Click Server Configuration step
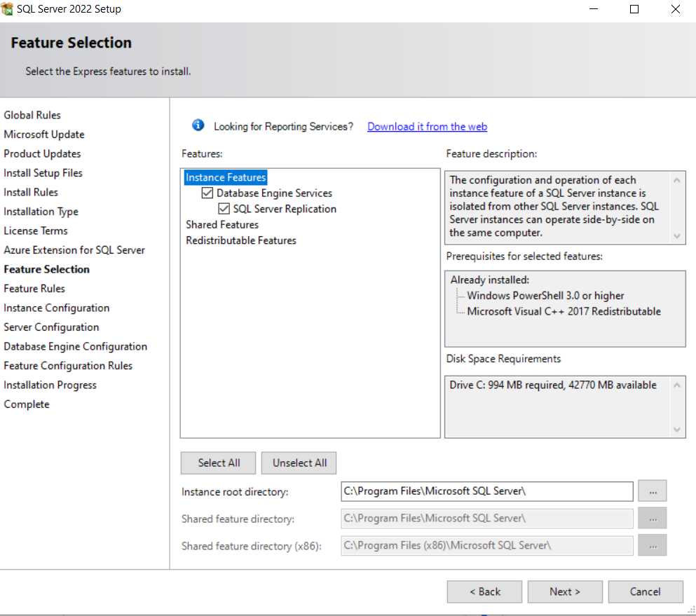Viewport: 696px width, 616px height. (51, 327)
